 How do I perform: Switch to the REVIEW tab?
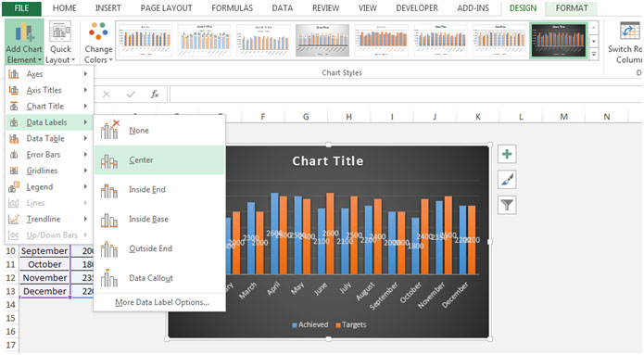(325, 7)
